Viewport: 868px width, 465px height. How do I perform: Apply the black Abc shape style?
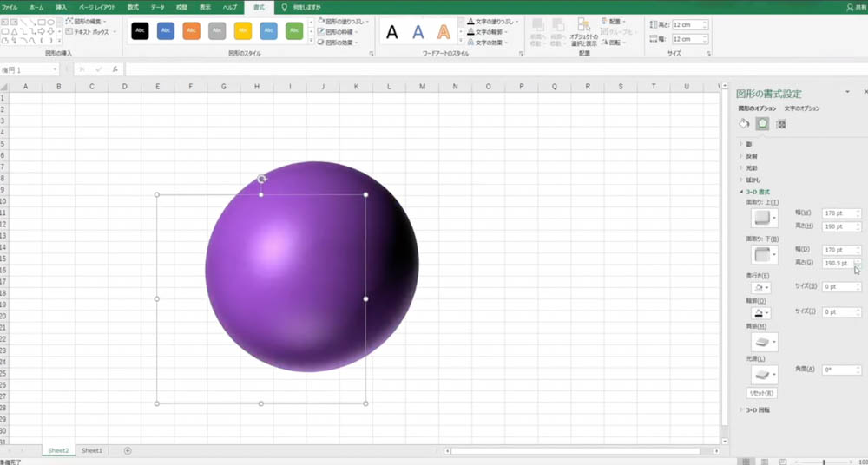[140, 31]
